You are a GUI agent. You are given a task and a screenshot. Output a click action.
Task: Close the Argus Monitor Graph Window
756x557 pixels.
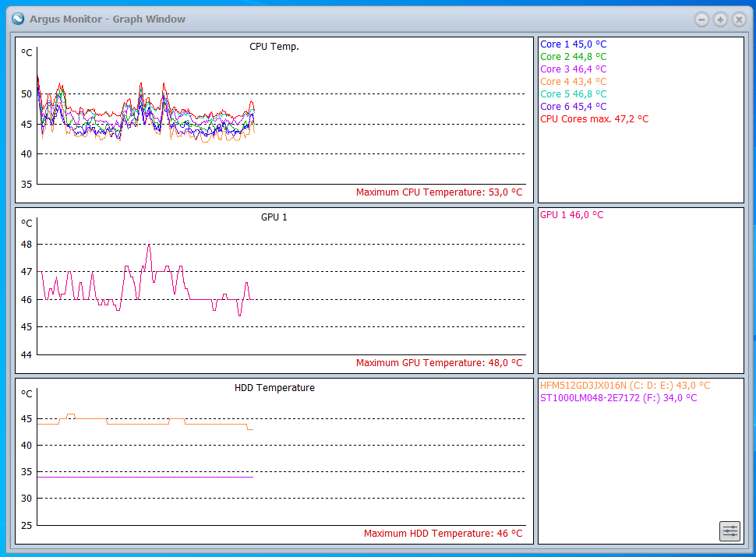[x=739, y=19]
